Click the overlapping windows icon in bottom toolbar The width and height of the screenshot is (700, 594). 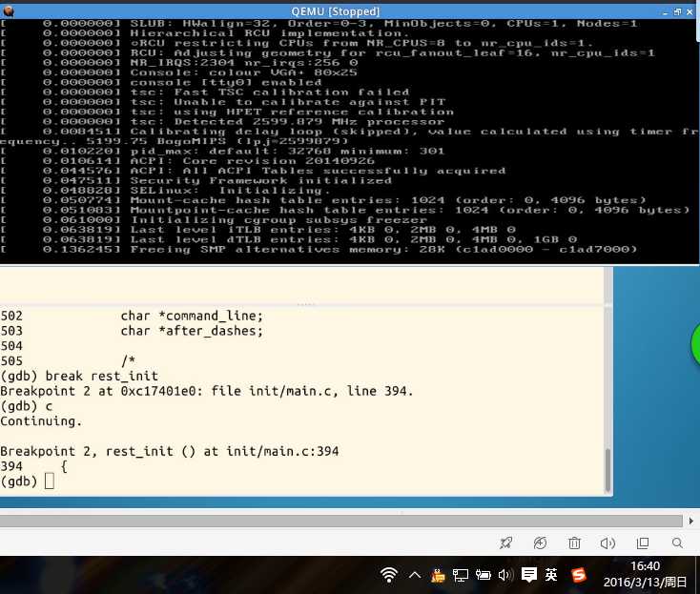pos(643,543)
